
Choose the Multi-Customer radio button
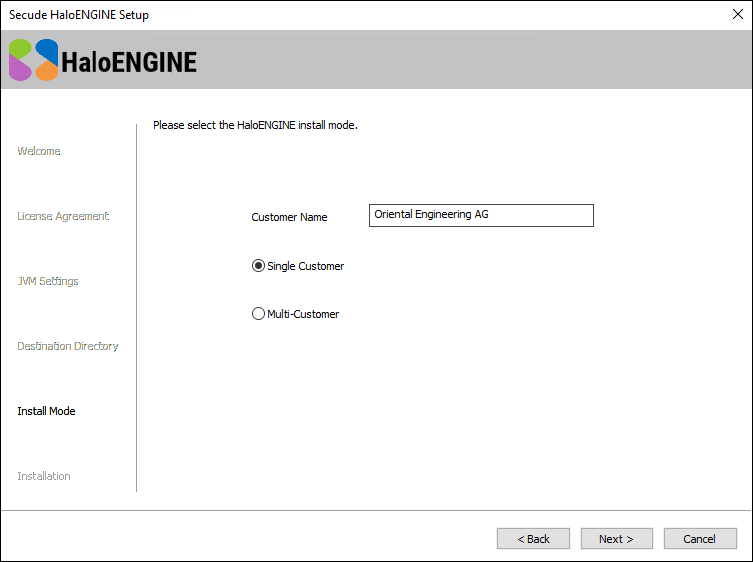tap(258, 314)
